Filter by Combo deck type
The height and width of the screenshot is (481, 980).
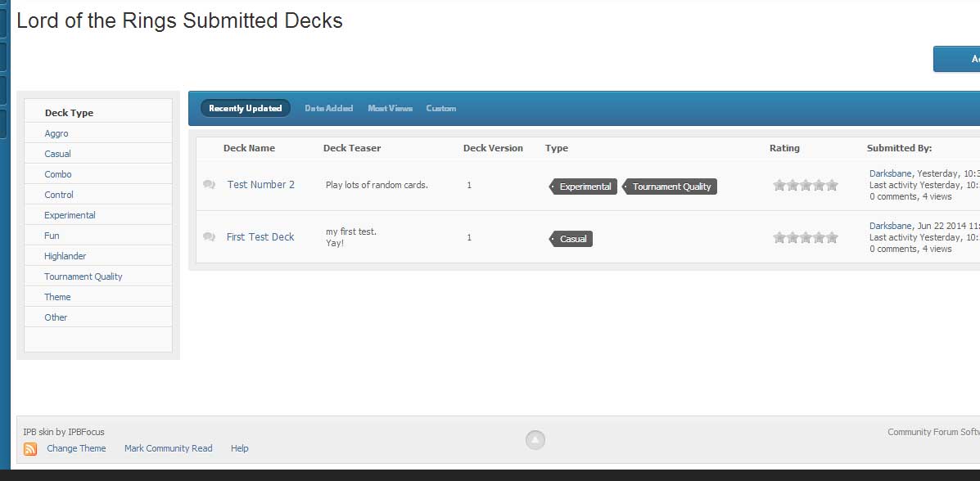pos(57,174)
